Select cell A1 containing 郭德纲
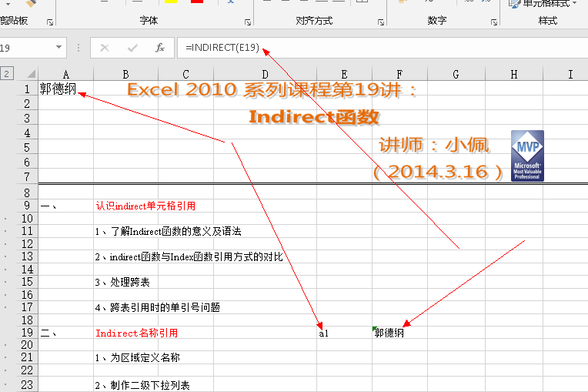The height and width of the screenshot is (392, 588). [x=66, y=89]
